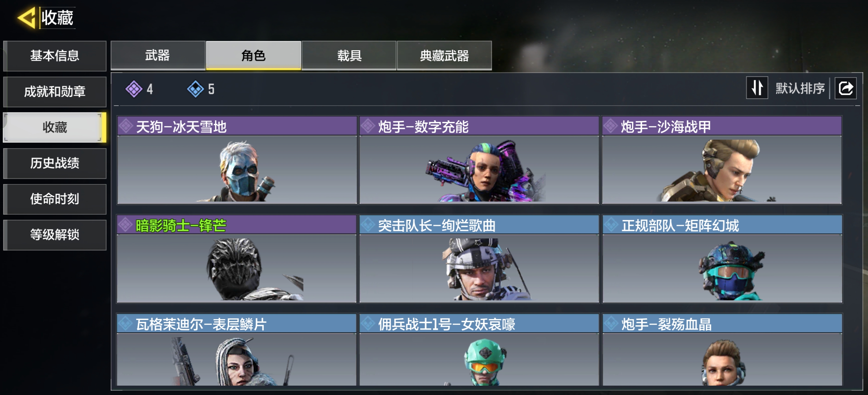Switch to the 载具 tab

coord(349,56)
